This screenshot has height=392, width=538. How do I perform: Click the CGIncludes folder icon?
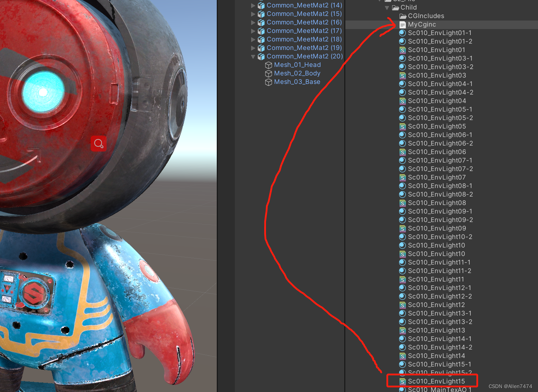click(403, 16)
